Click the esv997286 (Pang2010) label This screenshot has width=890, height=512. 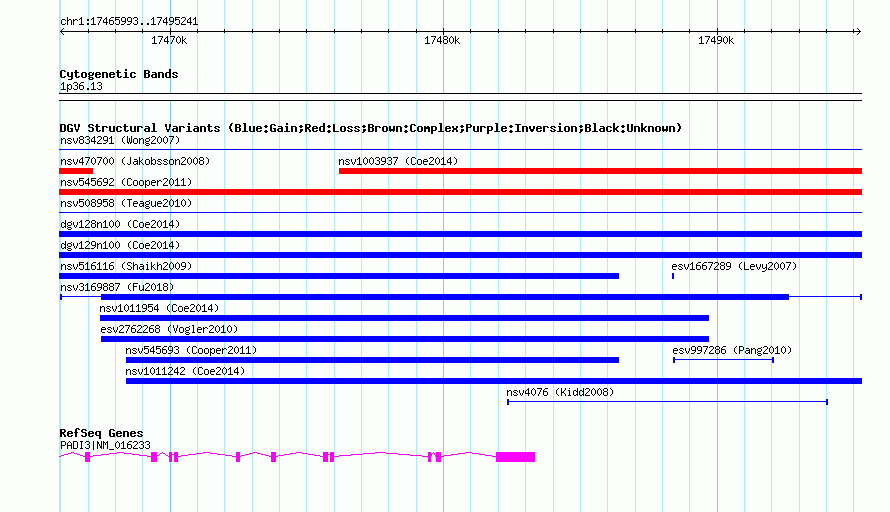point(732,350)
